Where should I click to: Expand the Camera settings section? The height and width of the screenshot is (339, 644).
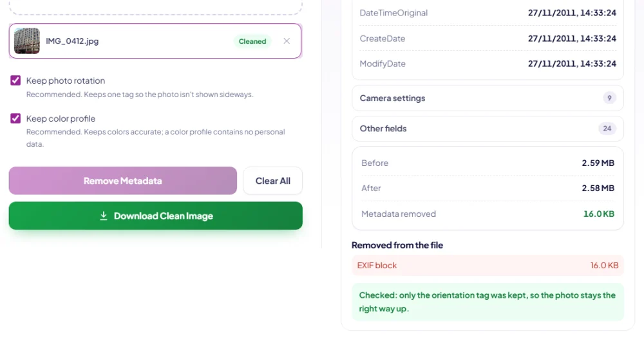point(488,98)
